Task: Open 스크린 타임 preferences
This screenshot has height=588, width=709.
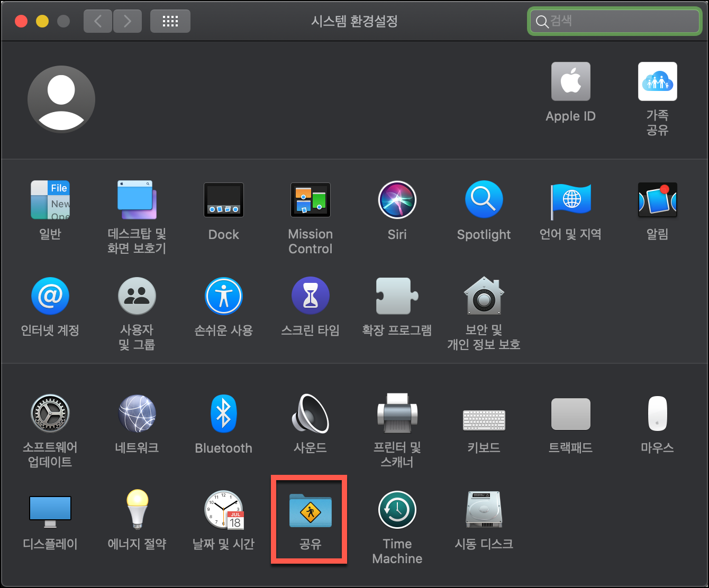Action: [x=311, y=296]
